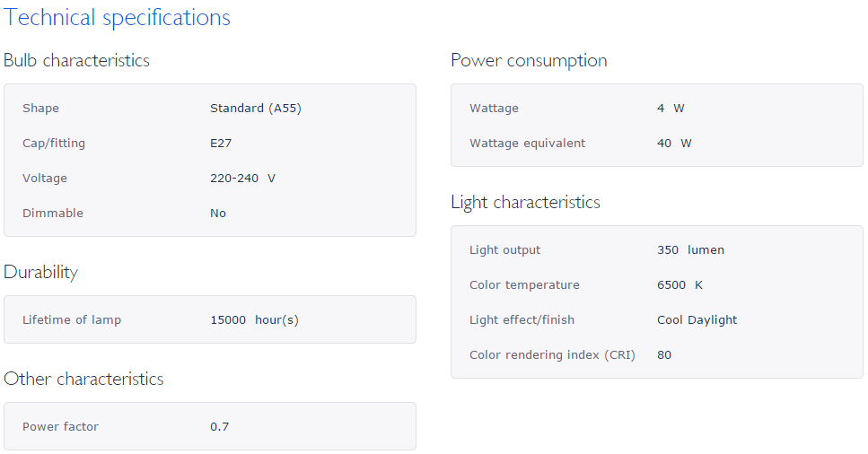Select the 350 lumen light output value
868x454 pixels.
[x=690, y=249]
